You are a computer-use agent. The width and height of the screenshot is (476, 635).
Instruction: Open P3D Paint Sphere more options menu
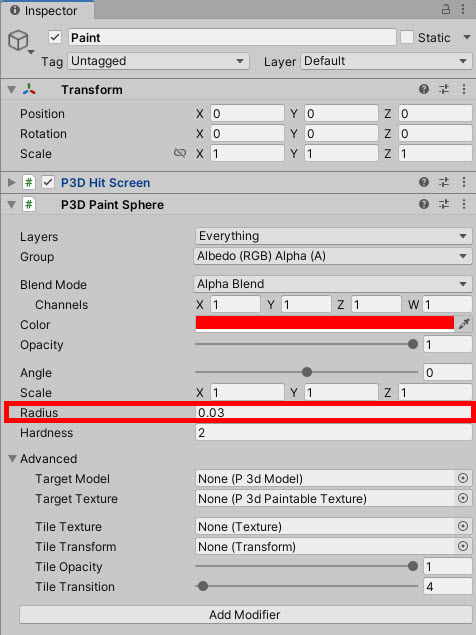point(464,204)
